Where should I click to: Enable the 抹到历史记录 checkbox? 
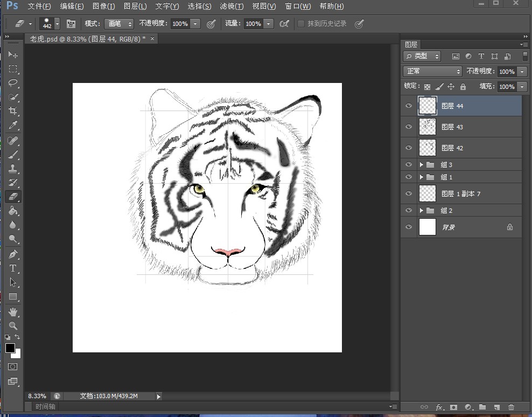pos(301,24)
